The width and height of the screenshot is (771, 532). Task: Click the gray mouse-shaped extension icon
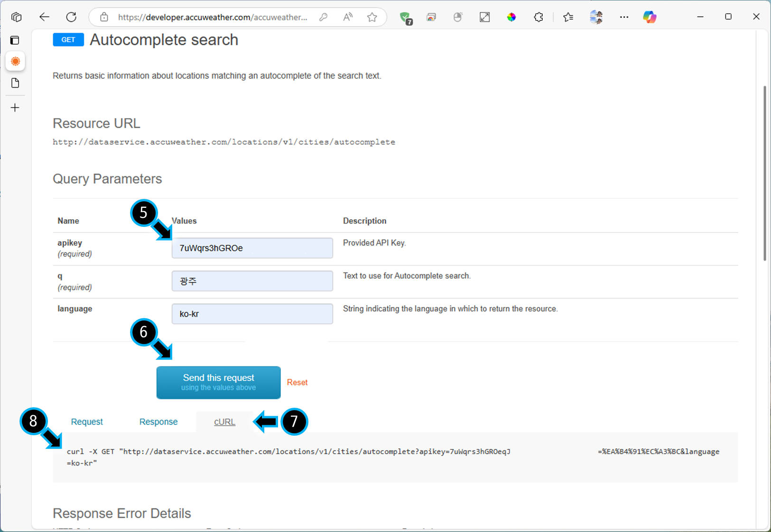457,17
